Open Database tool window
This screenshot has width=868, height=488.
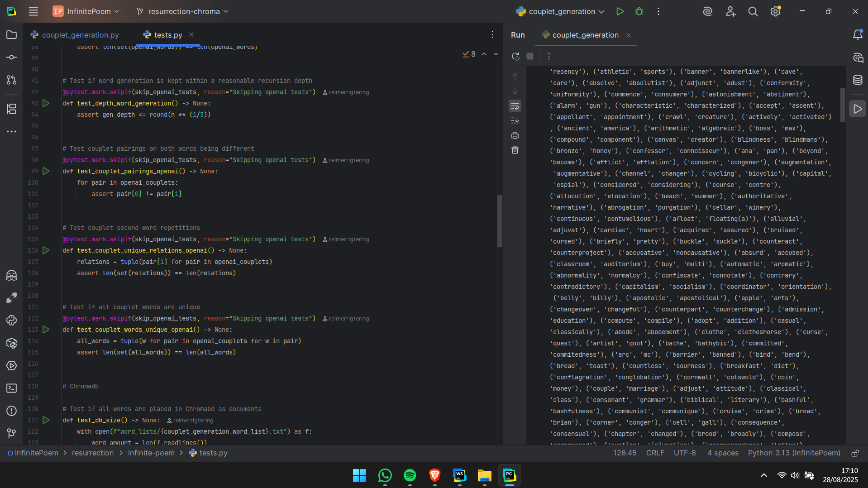pyautogui.click(x=858, y=80)
